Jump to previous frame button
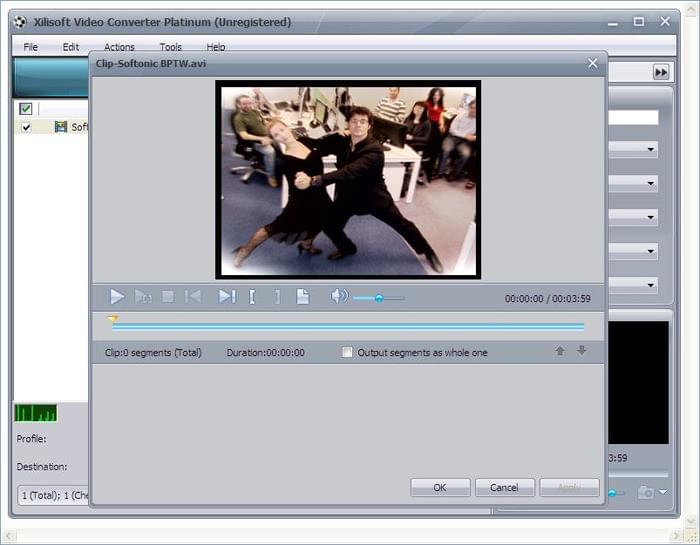Viewport: 700px width, 545px height. [x=193, y=296]
